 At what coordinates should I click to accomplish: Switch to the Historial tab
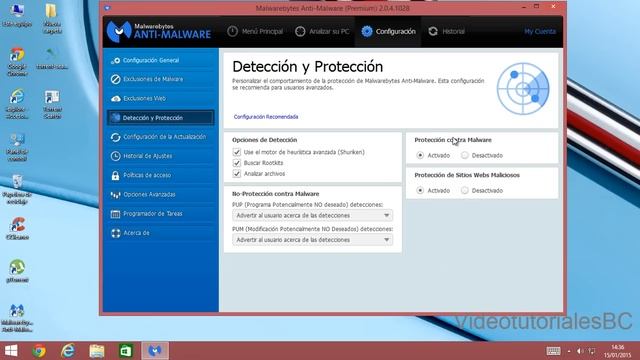pos(447,31)
